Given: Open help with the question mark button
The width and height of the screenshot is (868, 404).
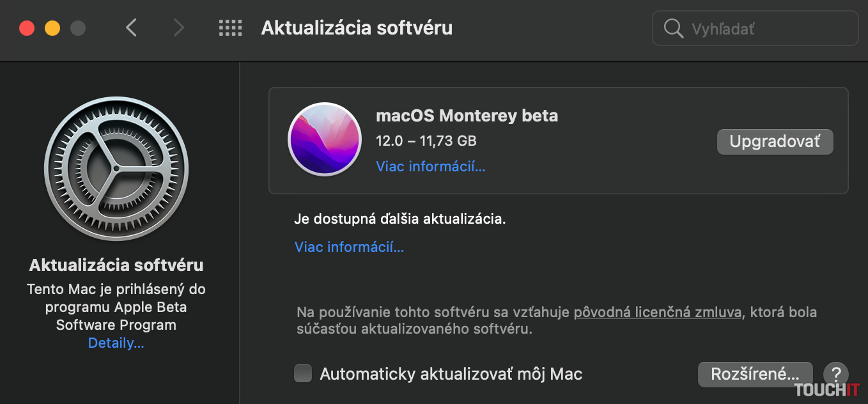Looking at the screenshot, I should click(835, 374).
